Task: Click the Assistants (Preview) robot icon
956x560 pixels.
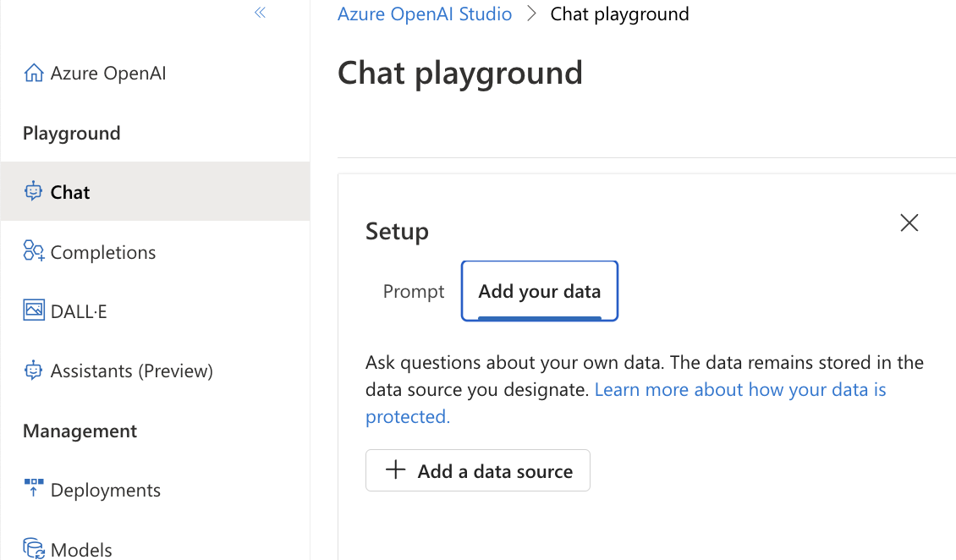Action: click(x=34, y=370)
